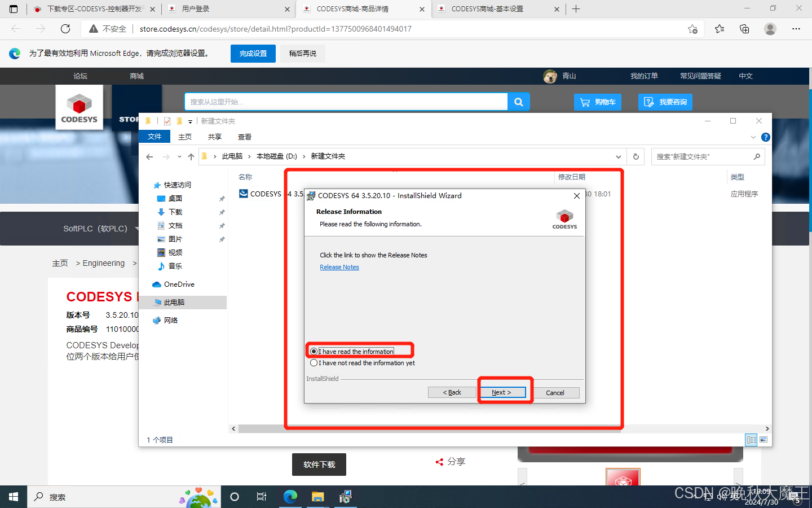Go up one folder level in Explorer

point(191,156)
